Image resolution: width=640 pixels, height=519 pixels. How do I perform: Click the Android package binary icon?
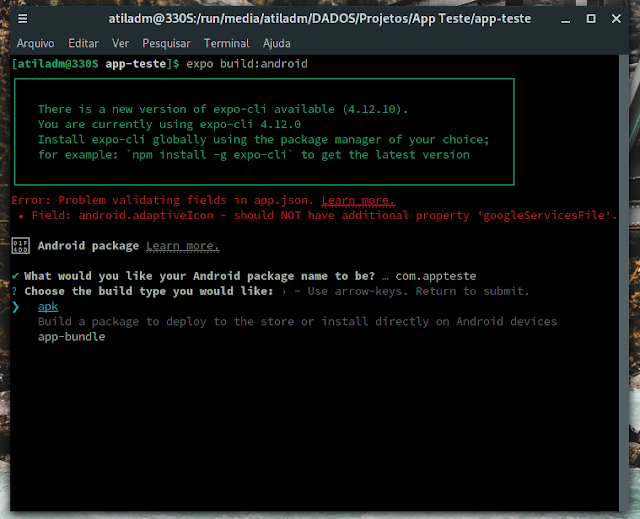coord(20,246)
